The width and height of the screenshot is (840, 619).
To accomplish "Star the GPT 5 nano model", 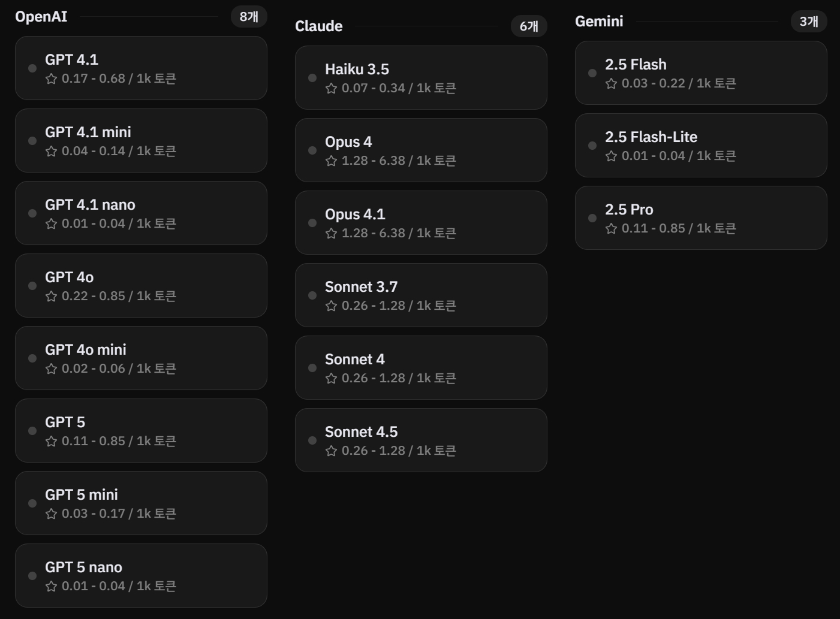I will coord(52,586).
